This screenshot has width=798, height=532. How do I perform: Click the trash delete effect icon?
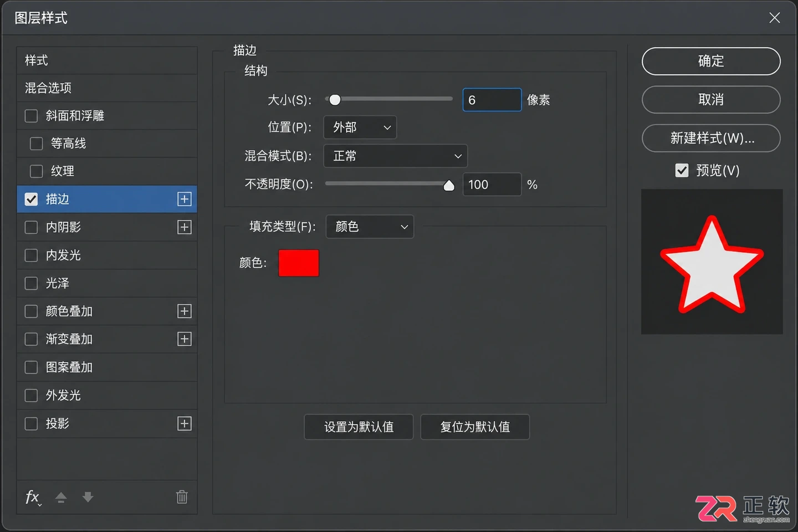click(182, 497)
